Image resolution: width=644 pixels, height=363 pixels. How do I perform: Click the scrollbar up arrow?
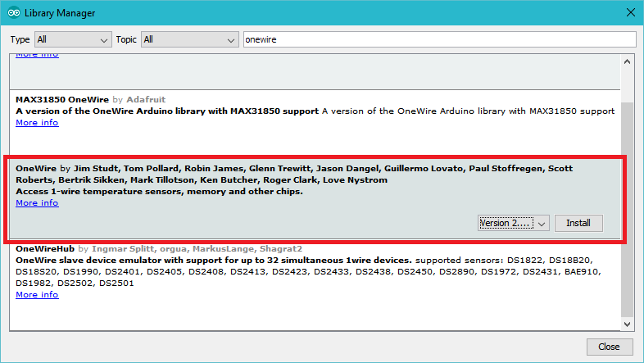coord(627,61)
